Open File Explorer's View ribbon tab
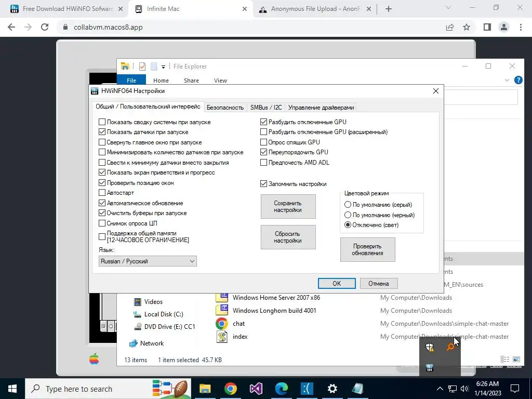 tap(220, 81)
